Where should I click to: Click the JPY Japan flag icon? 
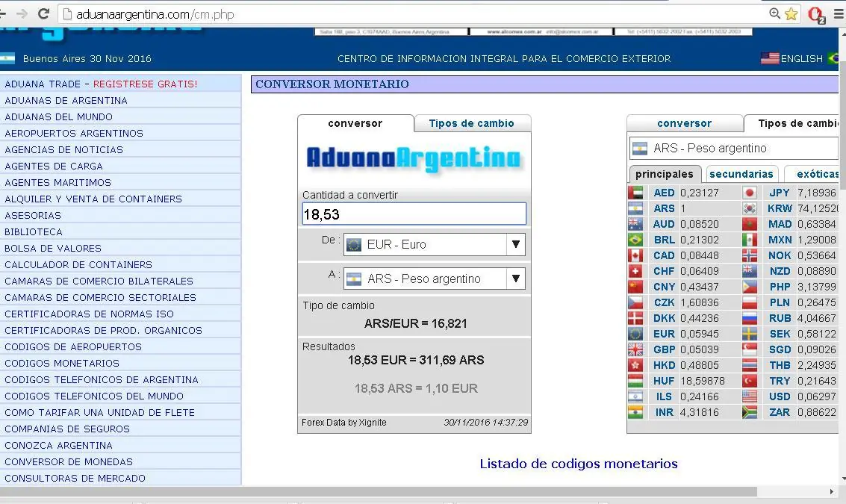750,193
